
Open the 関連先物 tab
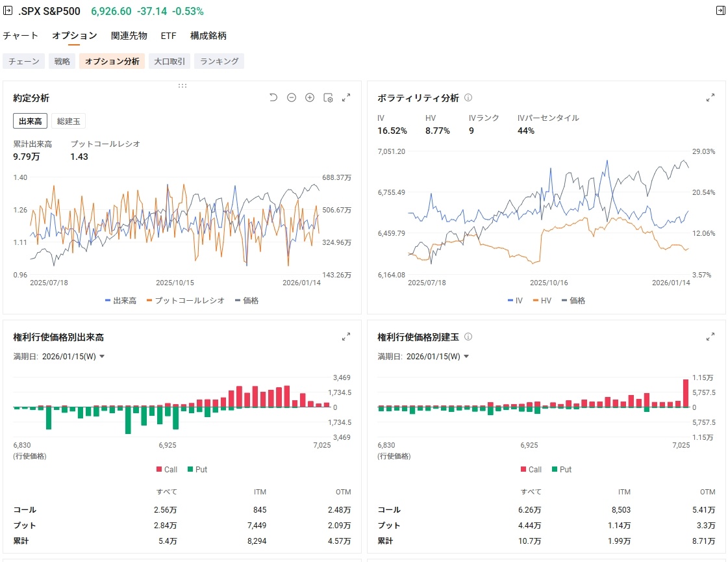(129, 36)
